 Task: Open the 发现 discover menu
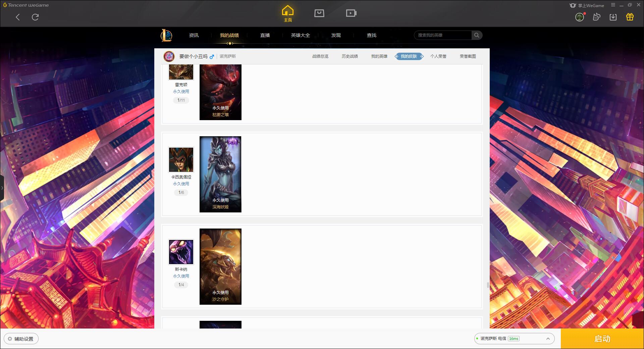[336, 35]
